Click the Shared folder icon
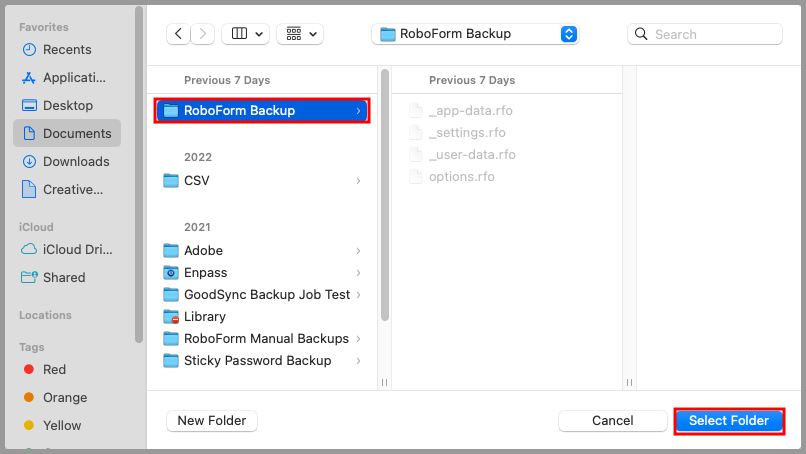Image resolution: width=806 pixels, height=454 pixels. [29, 278]
